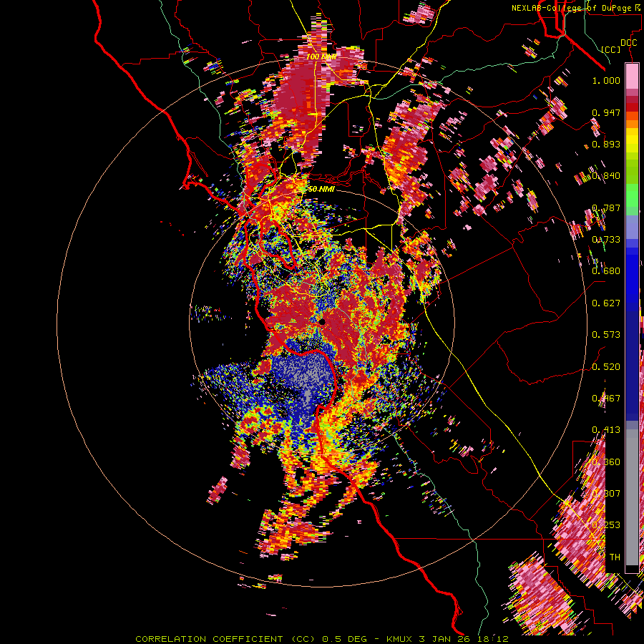644x644 pixels.
Task: Click the [CC] unit label
Action: tap(611, 49)
